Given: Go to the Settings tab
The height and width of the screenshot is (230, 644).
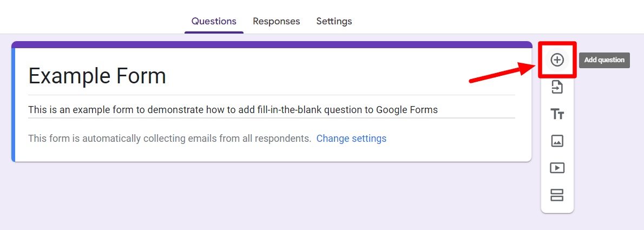Looking at the screenshot, I should [334, 22].
